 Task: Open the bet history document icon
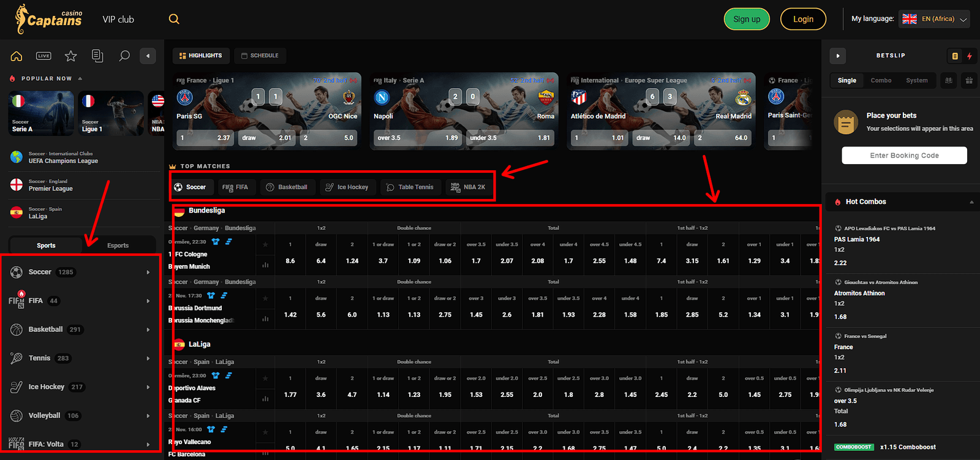tap(97, 56)
